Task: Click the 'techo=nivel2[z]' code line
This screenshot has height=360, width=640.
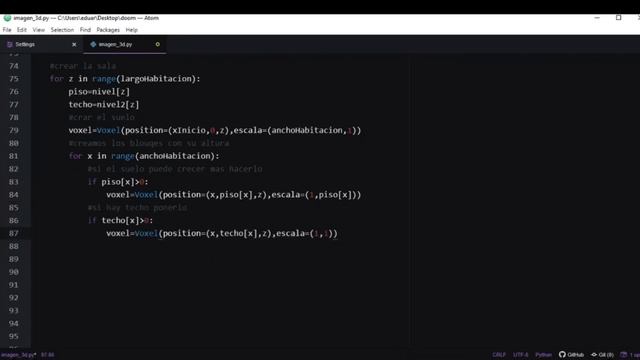Action: coord(104,104)
